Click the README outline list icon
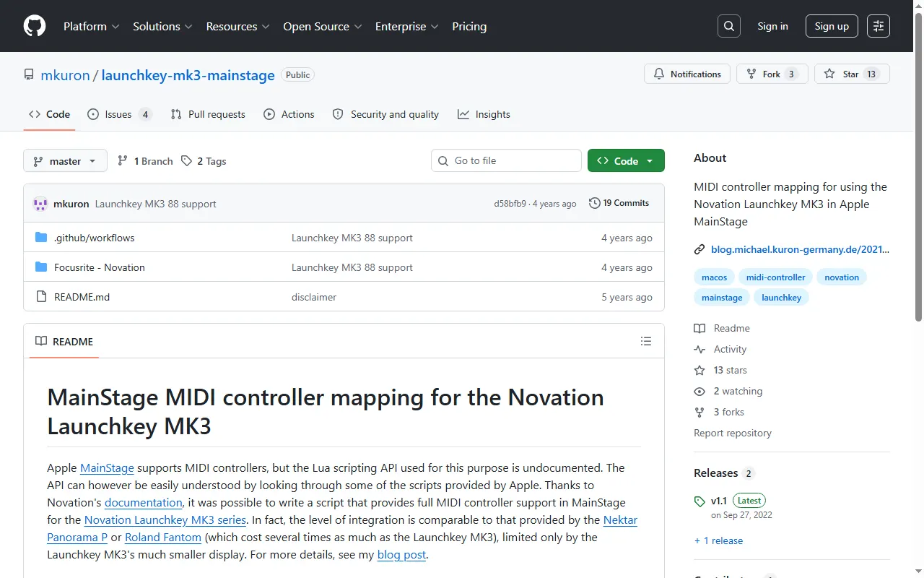Viewport: 924px width, 578px height. click(646, 341)
